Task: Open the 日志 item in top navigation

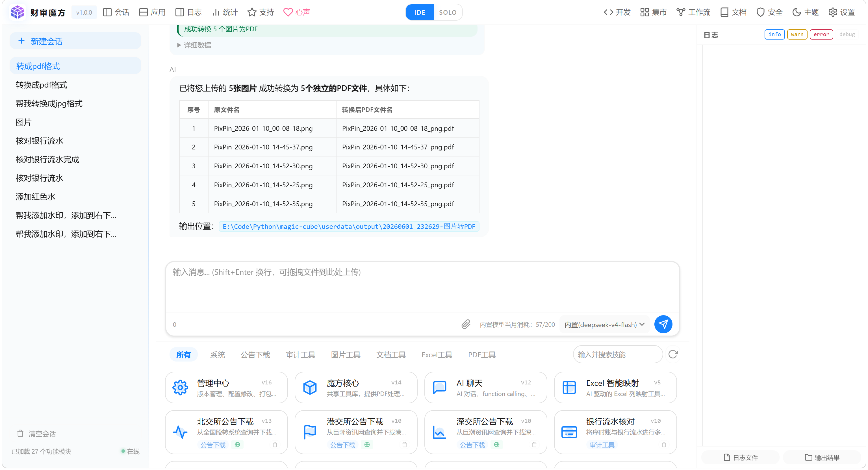Action: 189,12
